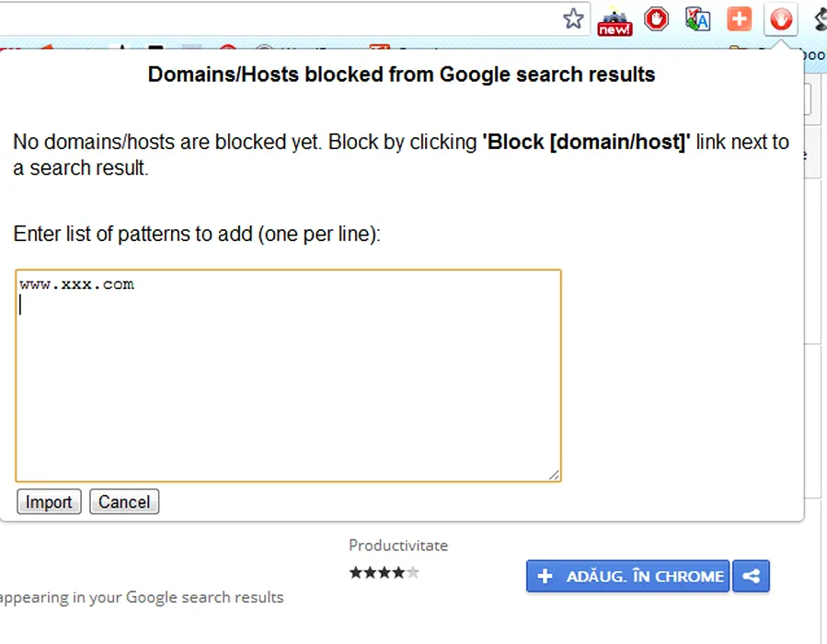Click the white plus on the add-to-Chrome button
The height and width of the screenshot is (644, 827).
(x=545, y=576)
